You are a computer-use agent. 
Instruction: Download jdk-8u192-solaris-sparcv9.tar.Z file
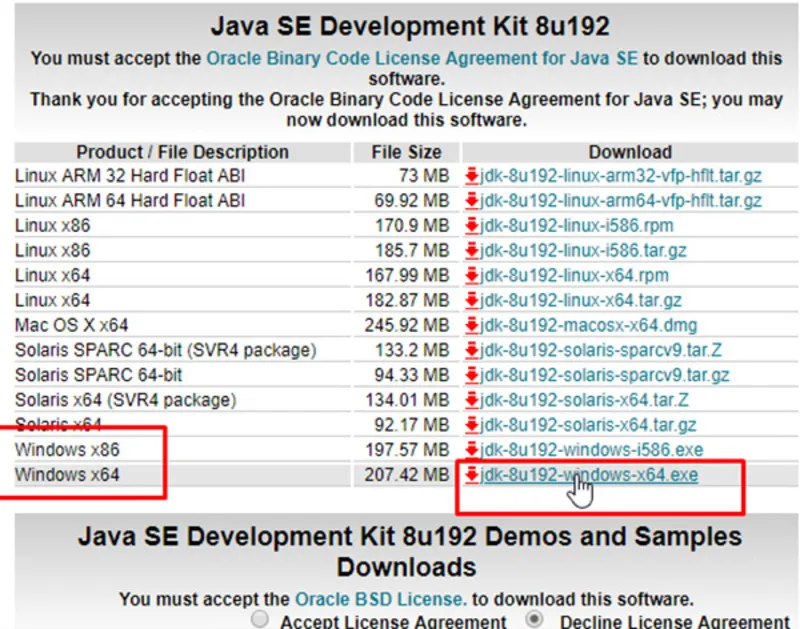[x=601, y=350]
